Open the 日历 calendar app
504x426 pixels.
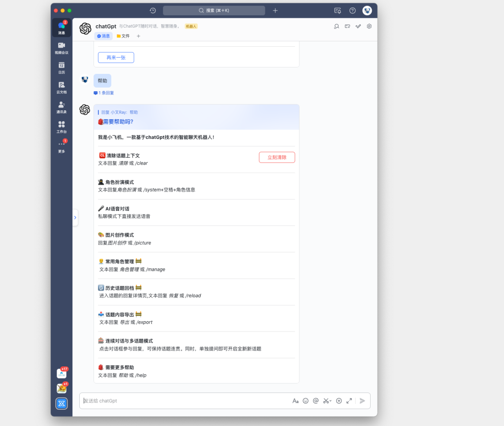61,67
